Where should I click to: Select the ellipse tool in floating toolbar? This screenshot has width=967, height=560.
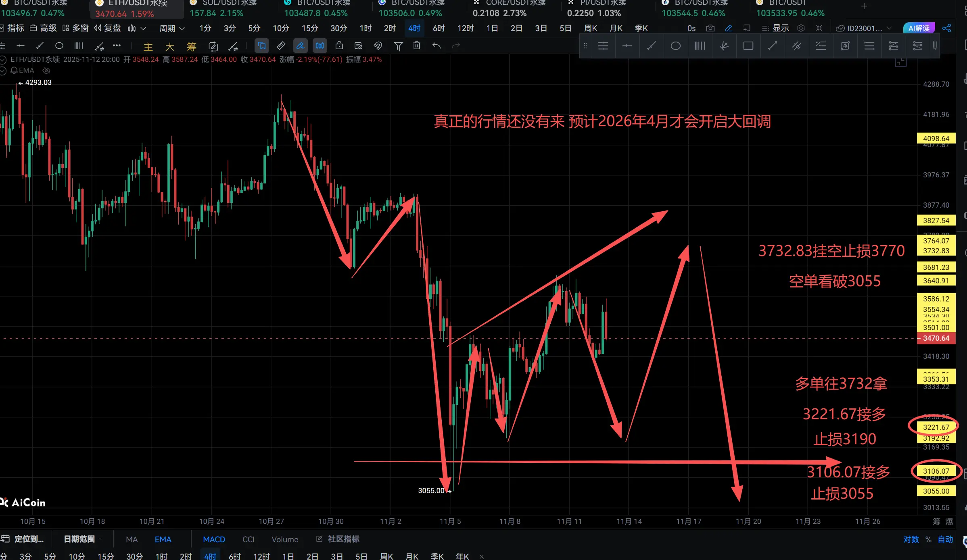click(675, 46)
